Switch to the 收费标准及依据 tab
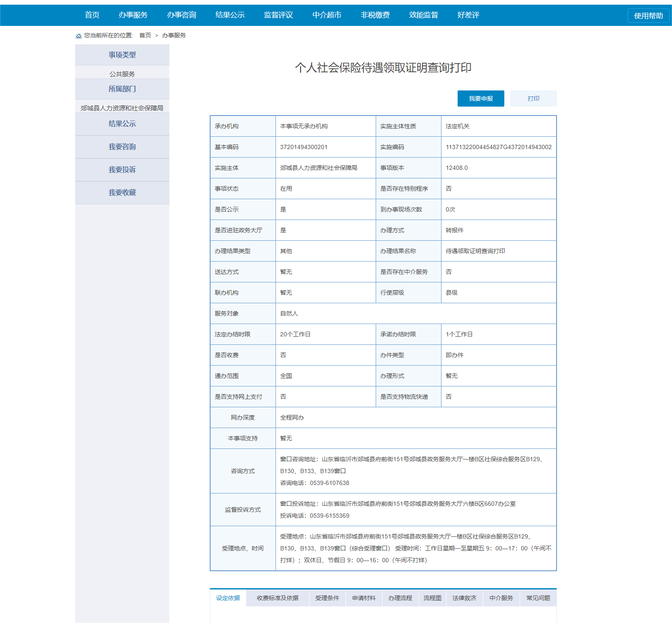The height and width of the screenshot is (623, 672). point(278,598)
